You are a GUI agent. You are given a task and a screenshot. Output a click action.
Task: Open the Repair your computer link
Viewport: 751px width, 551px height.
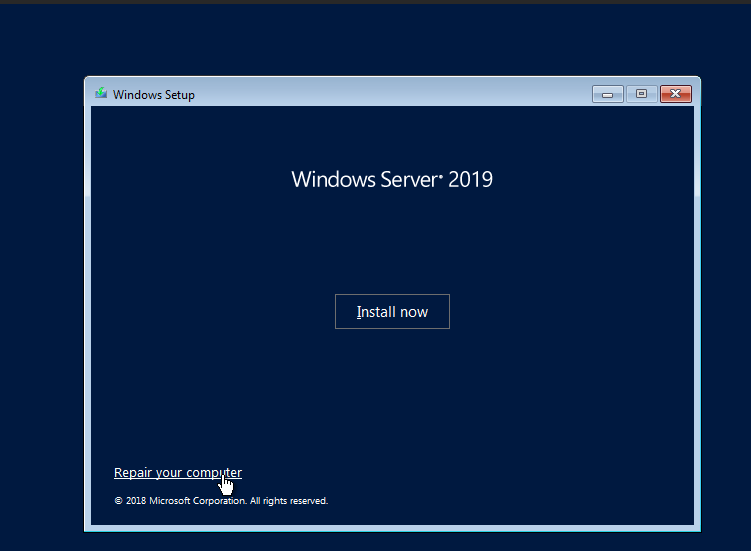point(177,473)
